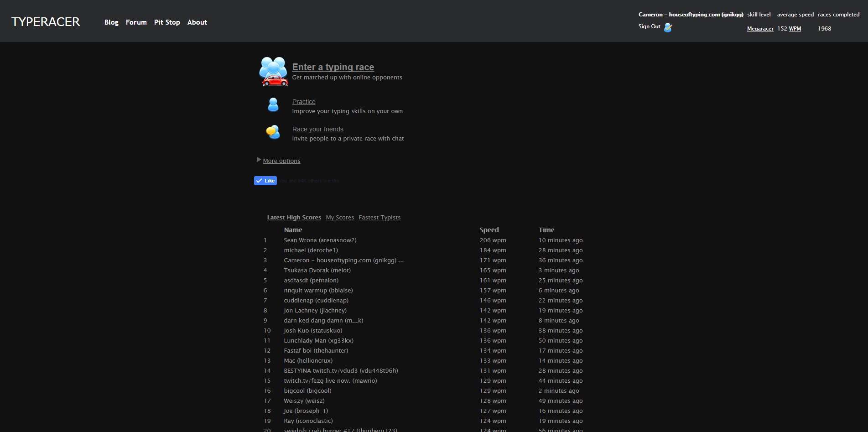
Task: Click the Speed column header
Action: [489, 230]
